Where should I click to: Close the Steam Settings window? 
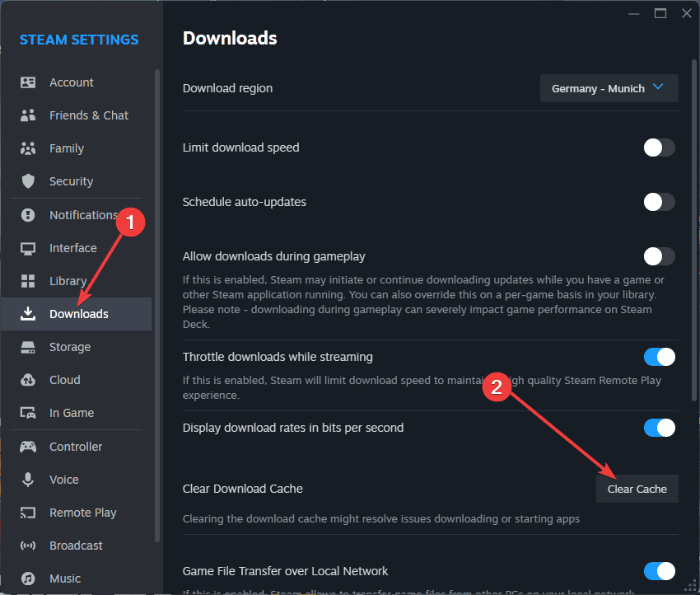687,13
